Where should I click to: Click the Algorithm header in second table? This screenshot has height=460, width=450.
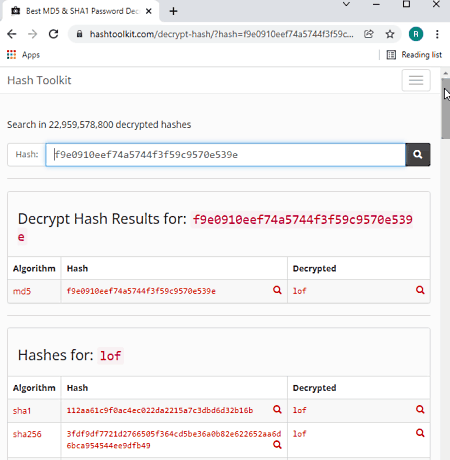click(34, 388)
